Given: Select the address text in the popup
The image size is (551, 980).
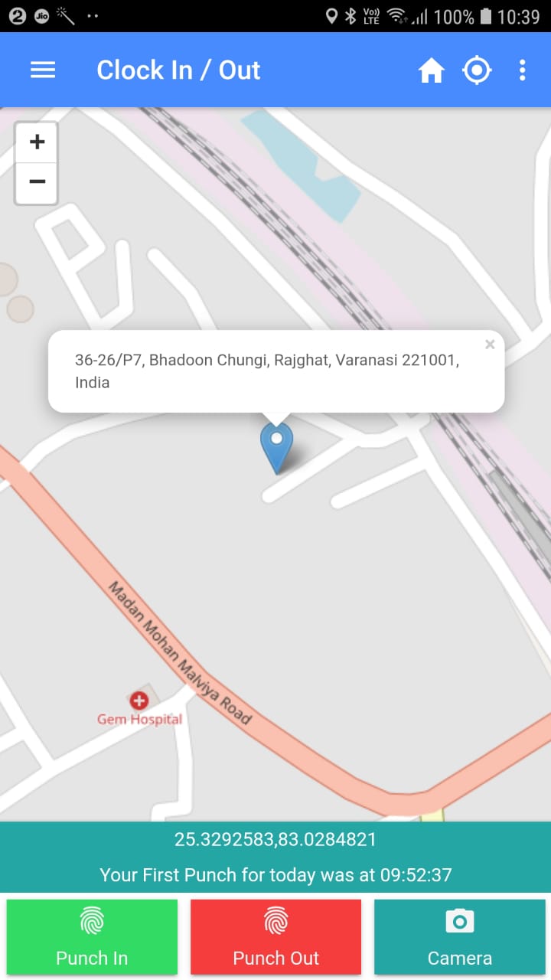Looking at the screenshot, I should coord(267,371).
